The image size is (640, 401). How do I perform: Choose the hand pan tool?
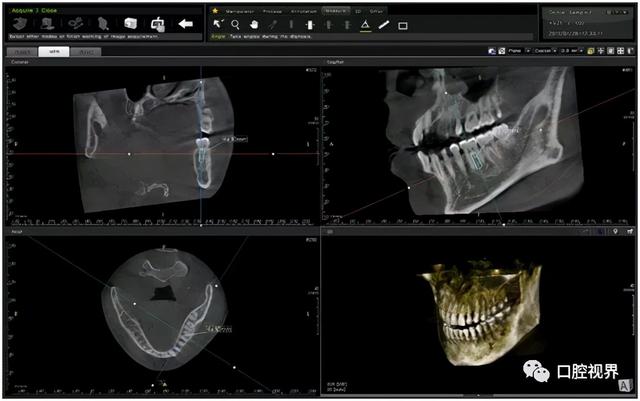(254, 24)
